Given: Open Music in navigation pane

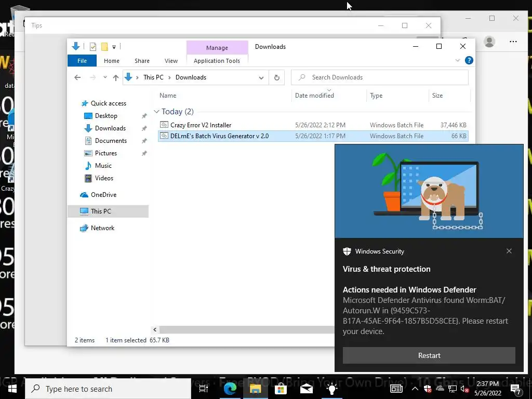Looking at the screenshot, I should [x=103, y=166].
